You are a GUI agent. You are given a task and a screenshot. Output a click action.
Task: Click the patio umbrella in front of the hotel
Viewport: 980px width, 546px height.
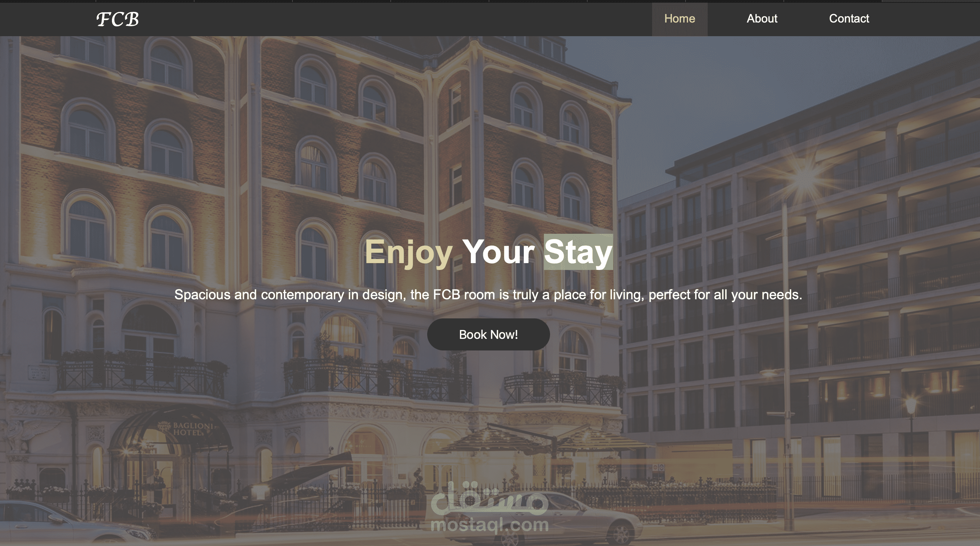pos(548,441)
